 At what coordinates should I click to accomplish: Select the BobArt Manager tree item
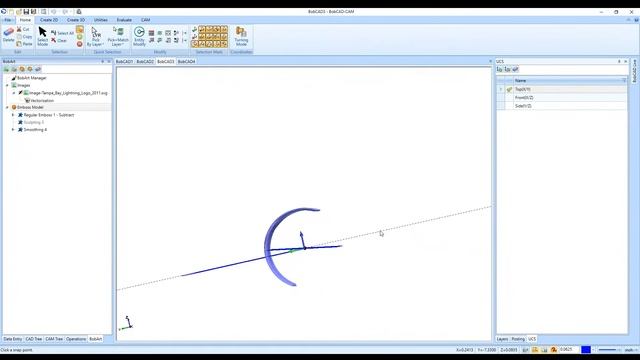(x=32, y=78)
